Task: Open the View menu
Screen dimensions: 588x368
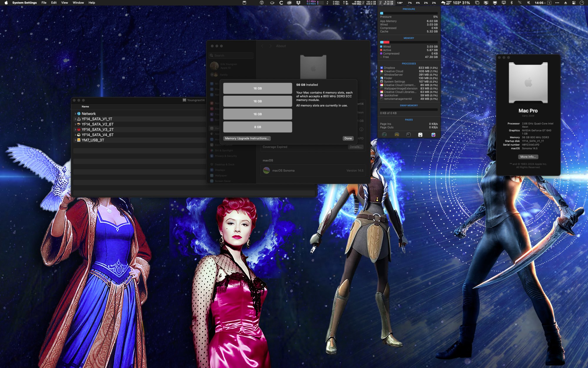Action: pos(64,3)
